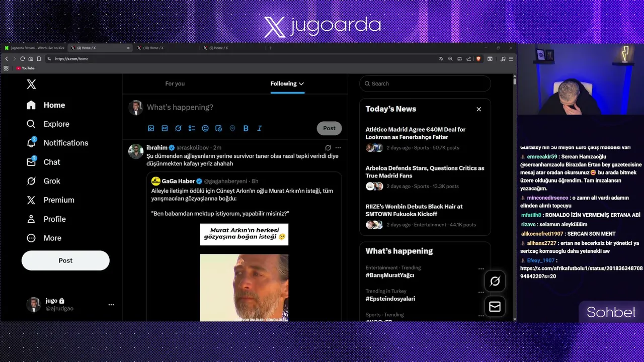Screen dimensions: 644x362
Task: Close the (4) Home / X tab
Action: (128, 48)
